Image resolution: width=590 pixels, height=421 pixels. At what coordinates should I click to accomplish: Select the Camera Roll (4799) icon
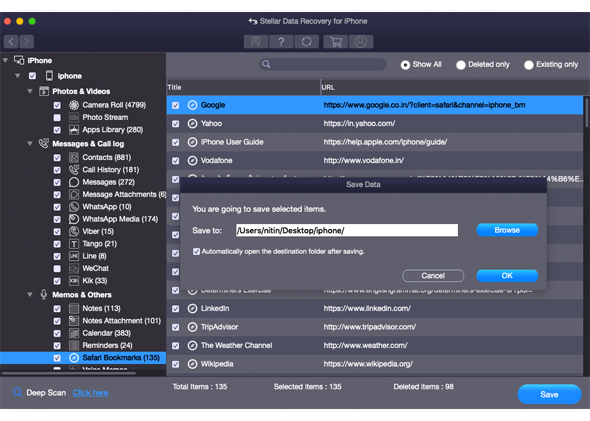74,105
